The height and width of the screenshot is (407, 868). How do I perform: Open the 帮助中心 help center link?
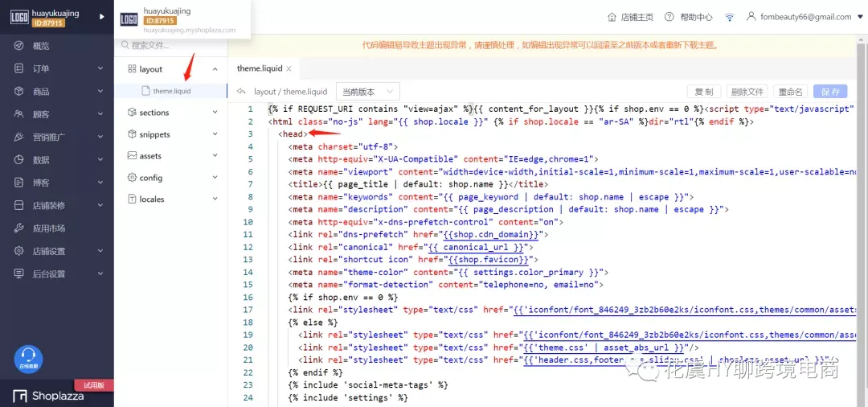[x=688, y=17]
